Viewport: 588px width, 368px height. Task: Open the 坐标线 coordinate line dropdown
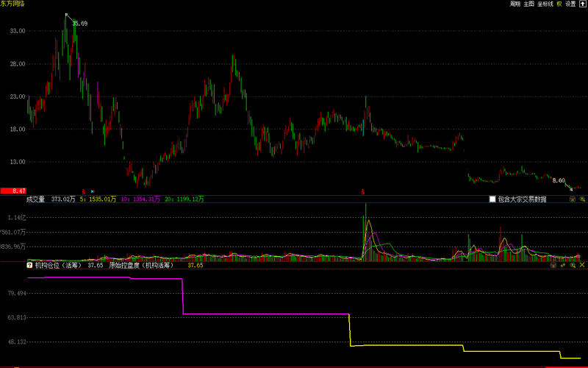click(545, 4)
